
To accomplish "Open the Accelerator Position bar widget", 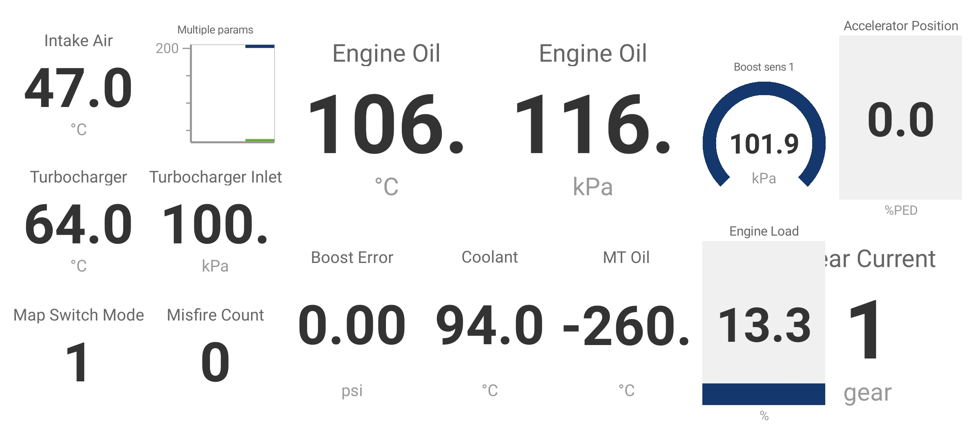I will coord(900,118).
